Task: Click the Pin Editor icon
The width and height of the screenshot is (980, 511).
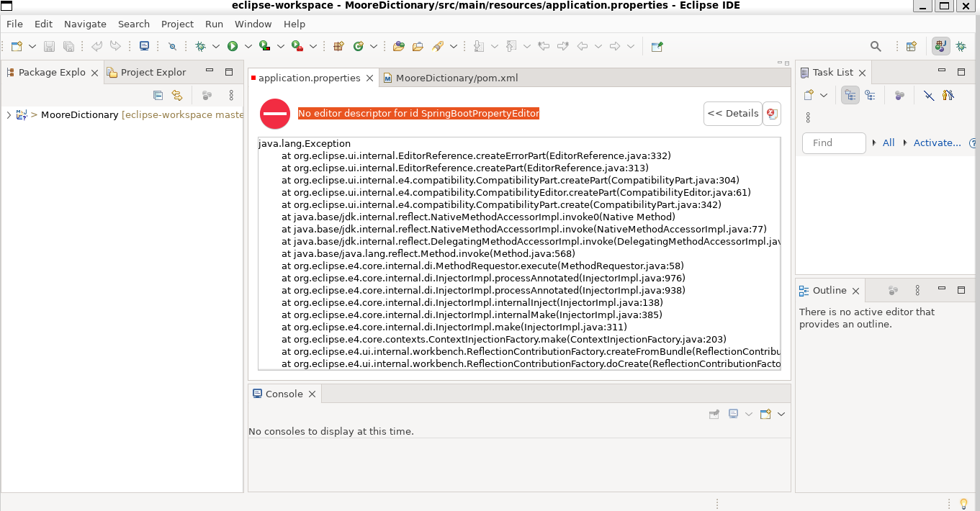Action: pos(657,46)
